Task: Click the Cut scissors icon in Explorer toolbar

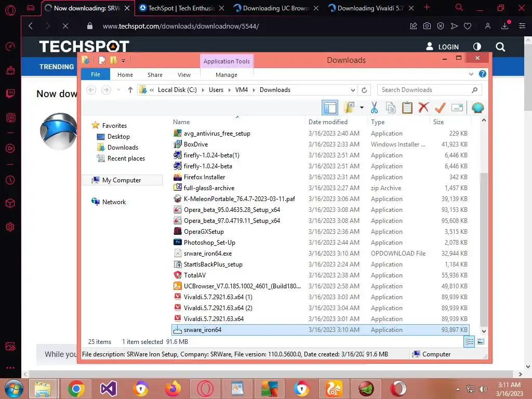Action: (374, 108)
